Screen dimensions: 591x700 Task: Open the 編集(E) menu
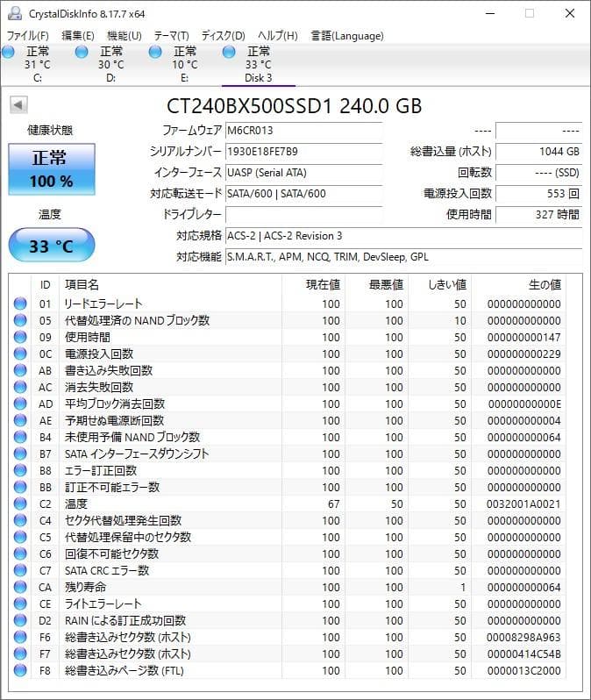pyautogui.click(x=78, y=36)
